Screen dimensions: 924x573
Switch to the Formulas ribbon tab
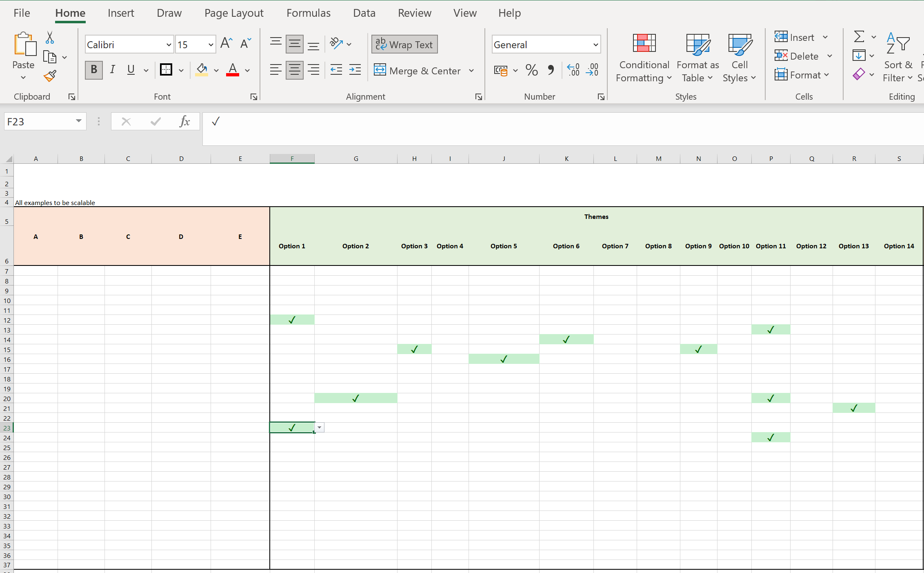click(308, 13)
